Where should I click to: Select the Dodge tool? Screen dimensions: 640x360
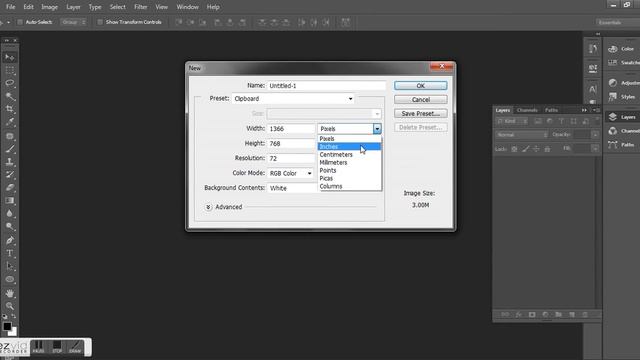pyautogui.click(x=9, y=226)
